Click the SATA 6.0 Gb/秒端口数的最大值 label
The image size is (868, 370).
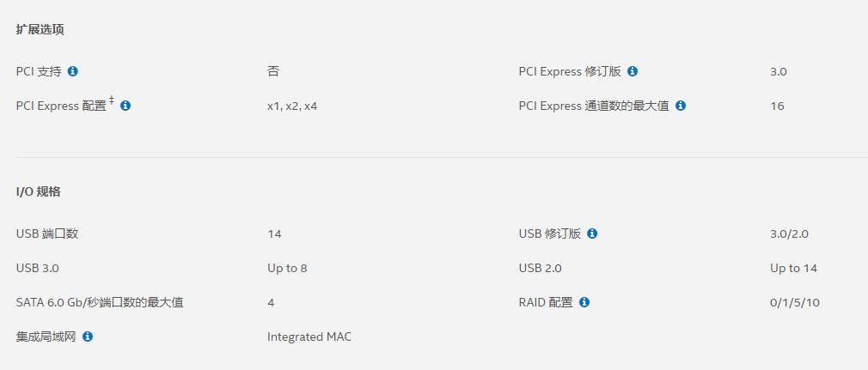click(x=100, y=302)
